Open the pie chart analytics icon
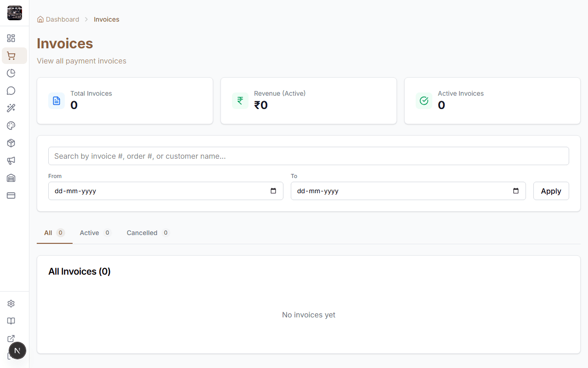 click(11, 73)
